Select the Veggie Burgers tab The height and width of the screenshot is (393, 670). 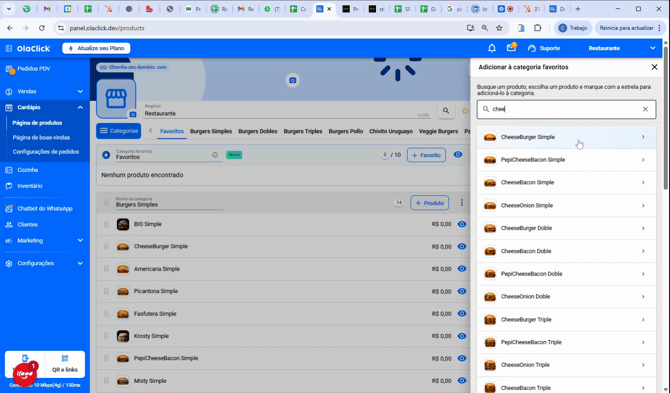(x=438, y=131)
